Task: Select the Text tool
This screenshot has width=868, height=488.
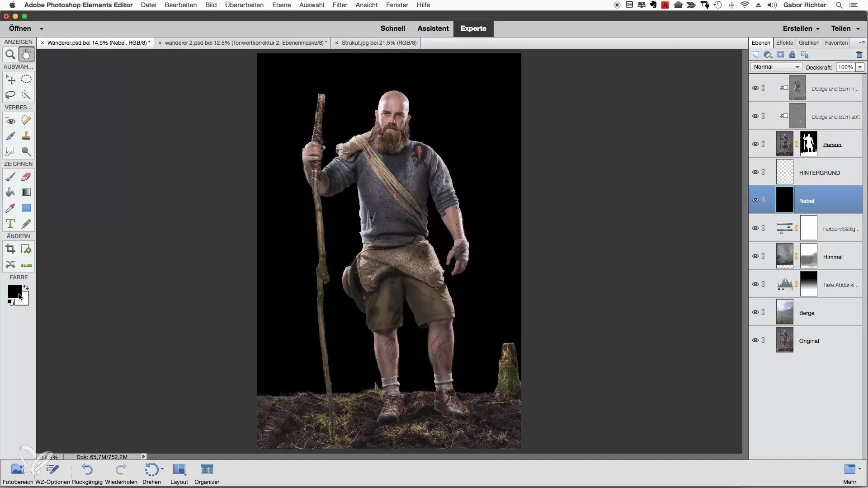Action: click(x=10, y=224)
